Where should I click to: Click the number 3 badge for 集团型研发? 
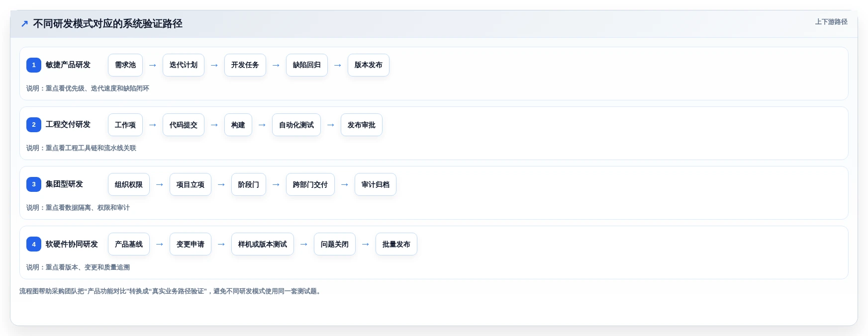[x=34, y=184]
